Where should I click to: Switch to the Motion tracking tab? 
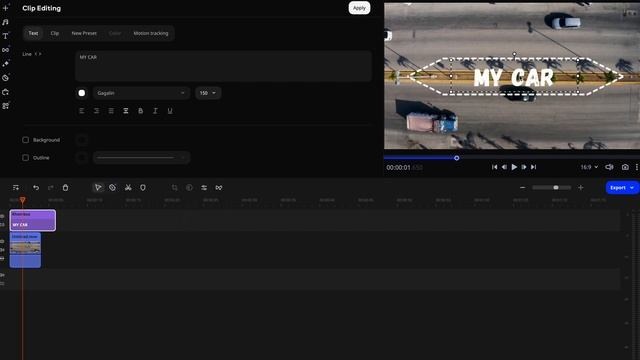point(151,33)
